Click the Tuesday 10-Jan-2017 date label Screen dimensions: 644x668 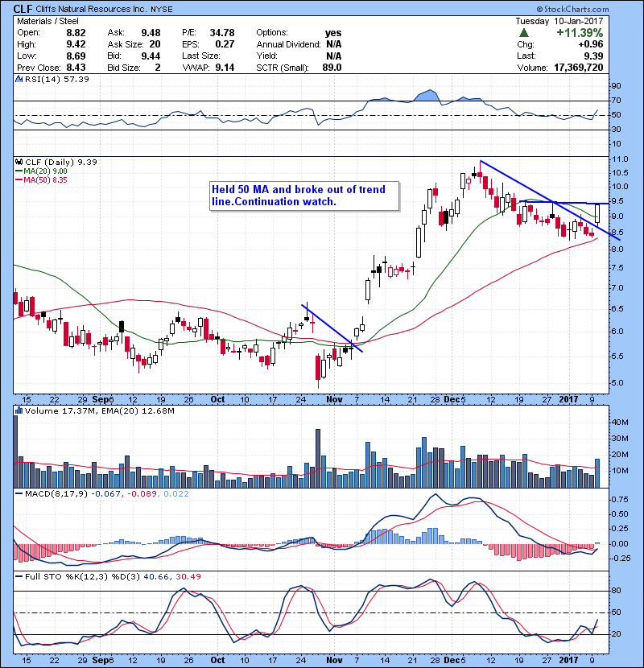click(559, 21)
